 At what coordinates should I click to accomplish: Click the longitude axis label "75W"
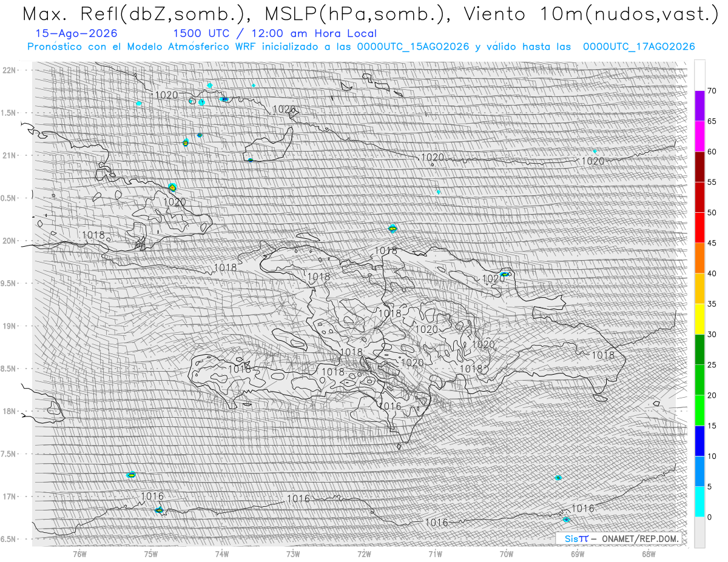pos(150,554)
